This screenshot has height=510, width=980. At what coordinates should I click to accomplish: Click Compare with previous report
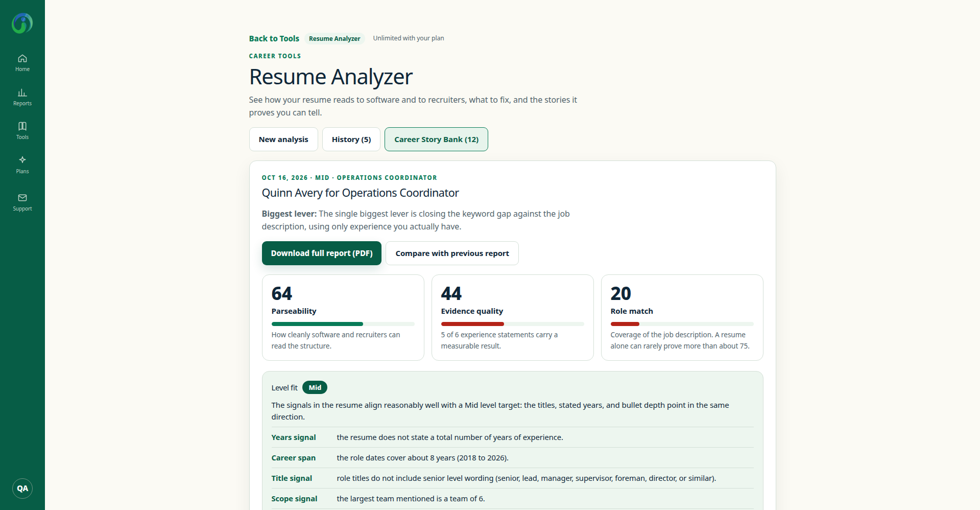pyautogui.click(x=452, y=253)
